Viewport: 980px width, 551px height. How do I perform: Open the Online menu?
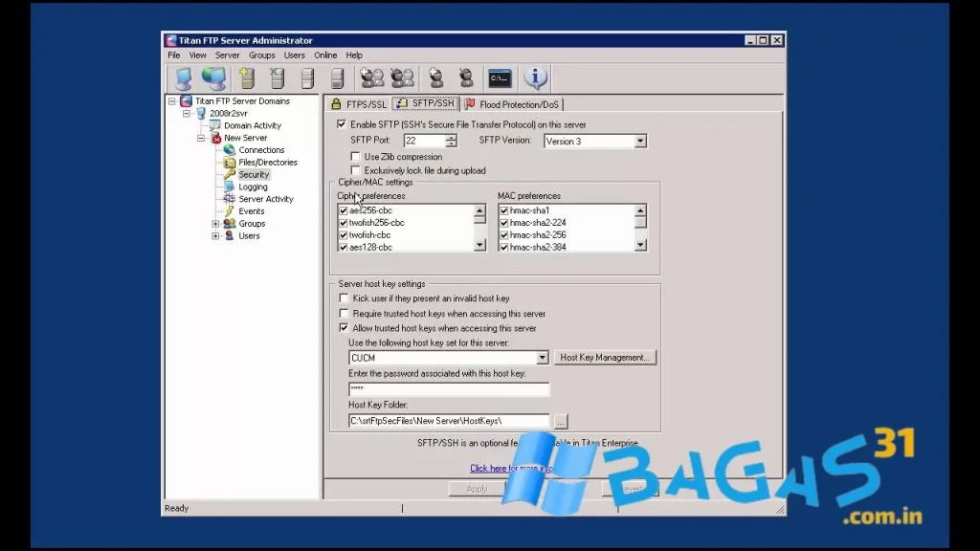point(325,55)
